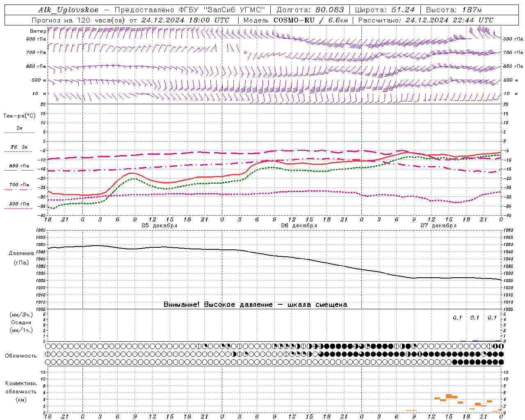Click the computed time Рассчитано: 24.12.2024 22:44 UTC
Screen dimensions: 525x420
(426, 20)
